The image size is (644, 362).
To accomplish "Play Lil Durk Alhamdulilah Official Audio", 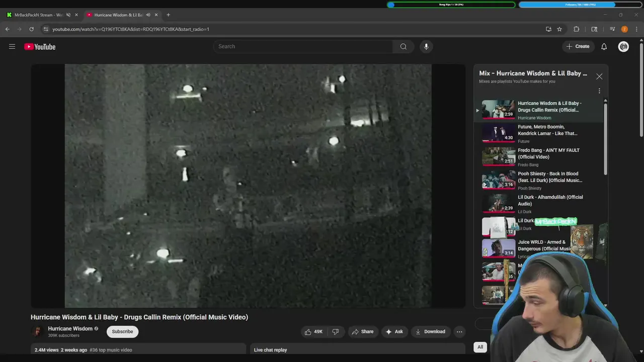I will (538, 204).
